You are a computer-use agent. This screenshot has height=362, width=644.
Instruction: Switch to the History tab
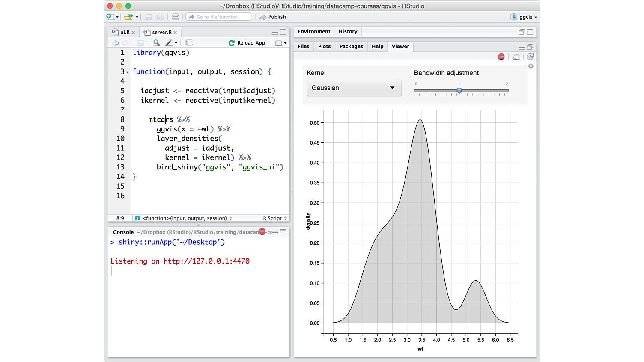click(348, 31)
